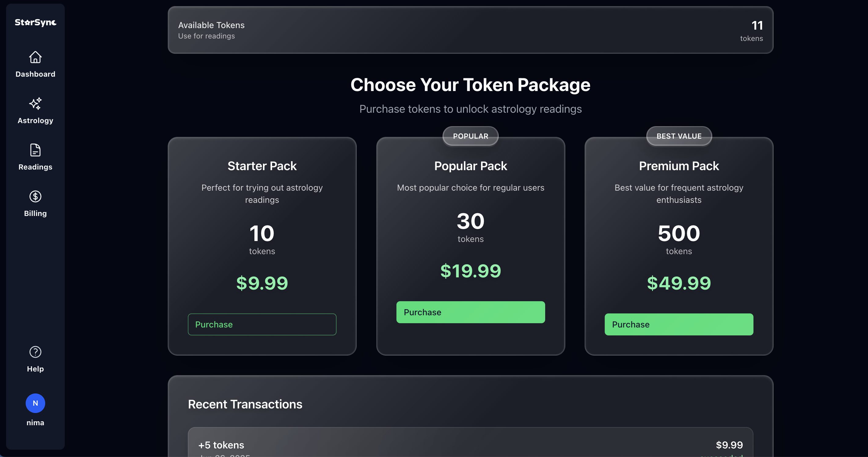Click the 500 tokens Premium amount

point(679,234)
